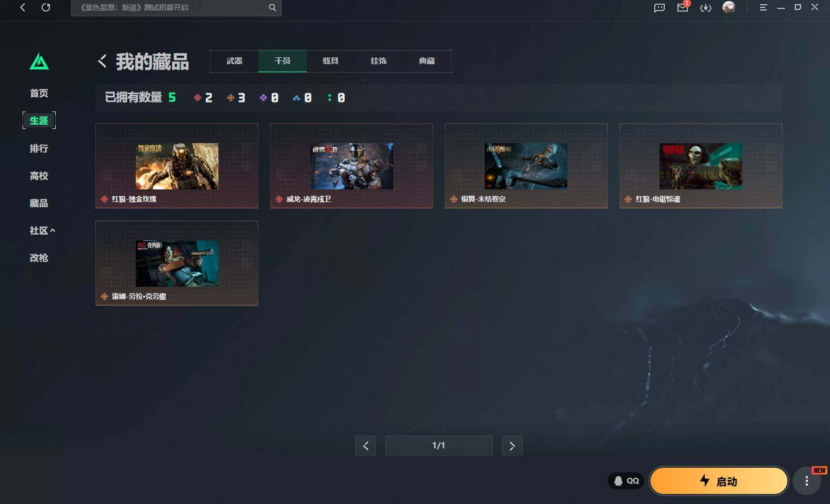Open the 红狼-电锯惊魂 operator card
830x504 pixels.
click(x=701, y=166)
